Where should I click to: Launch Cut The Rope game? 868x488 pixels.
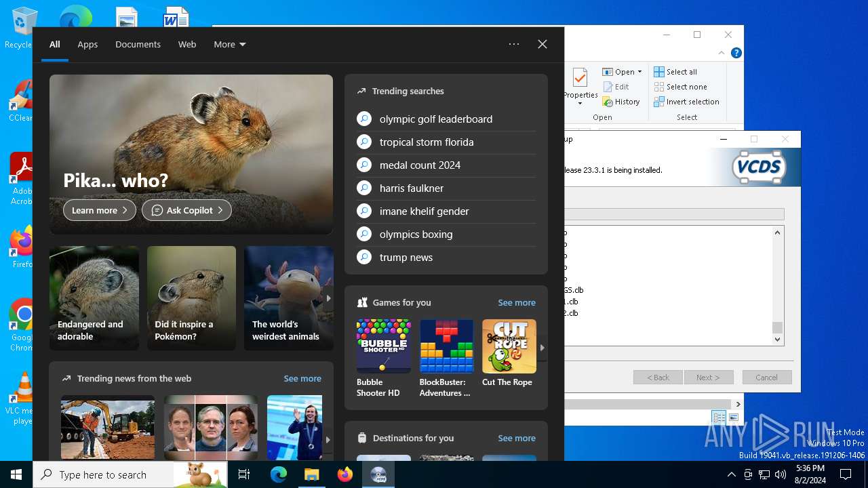pyautogui.click(x=509, y=353)
